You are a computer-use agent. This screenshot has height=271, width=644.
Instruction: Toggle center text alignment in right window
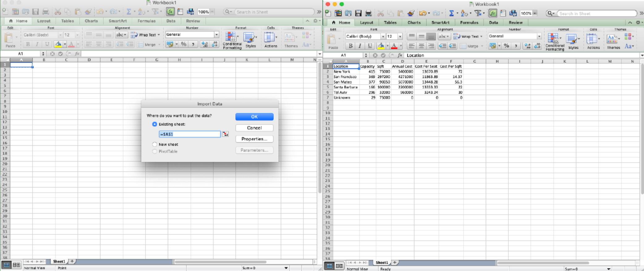(x=421, y=46)
